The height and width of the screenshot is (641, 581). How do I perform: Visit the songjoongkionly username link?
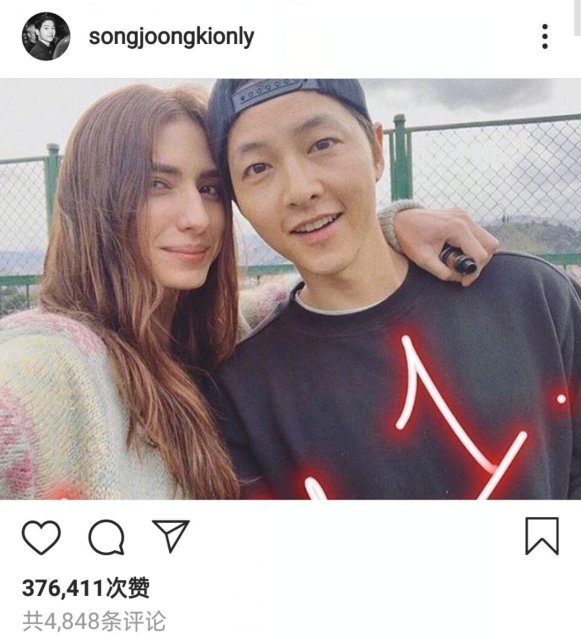click(x=171, y=38)
